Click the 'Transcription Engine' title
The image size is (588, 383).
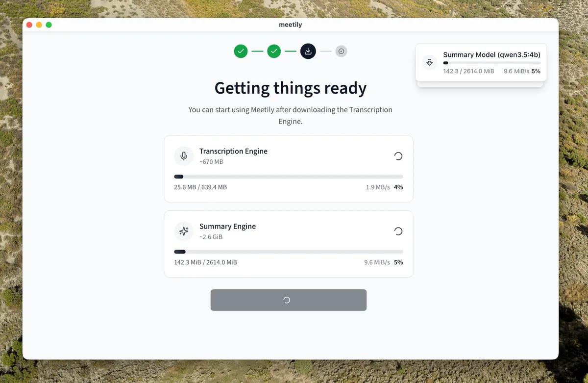coord(233,151)
